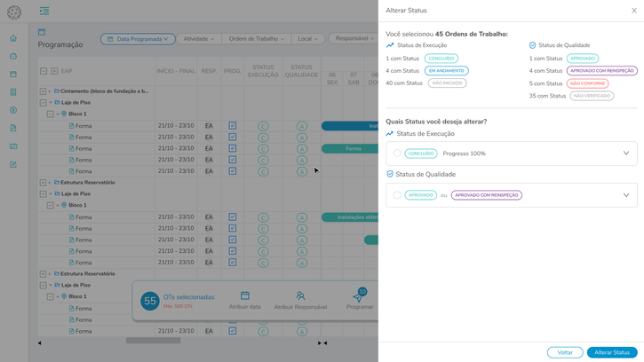
Task: Open the Ordem de Trabalho filter dropdown
Action: (257, 38)
